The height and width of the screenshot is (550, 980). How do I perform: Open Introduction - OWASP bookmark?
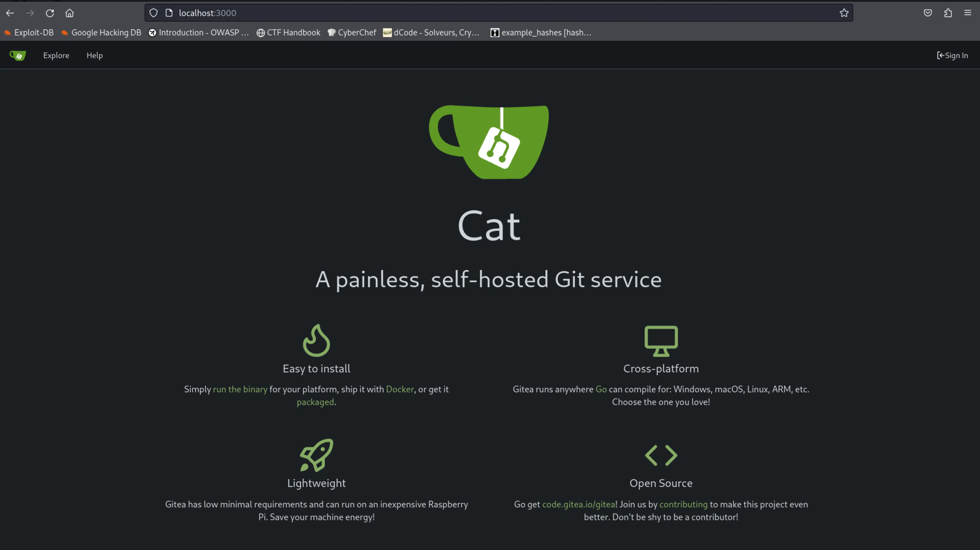tap(199, 33)
